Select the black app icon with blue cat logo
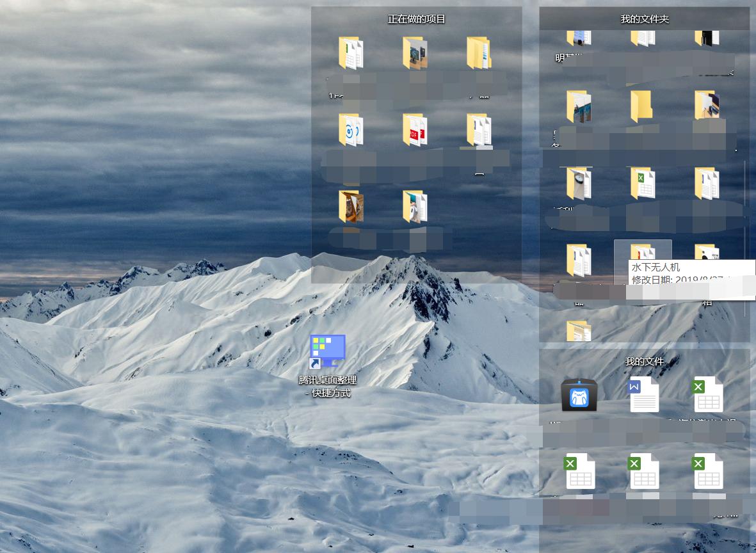 [x=579, y=395]
